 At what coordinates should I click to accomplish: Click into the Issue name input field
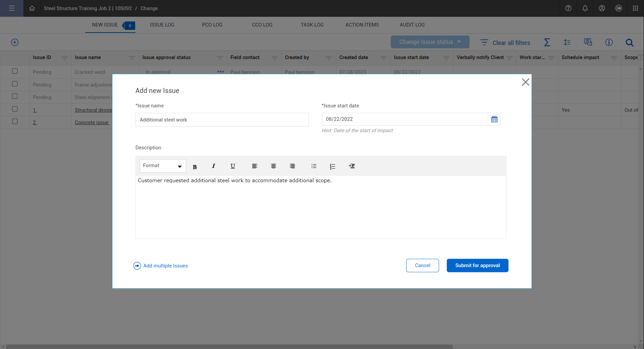pyautogui.click(x=222, y=120)
